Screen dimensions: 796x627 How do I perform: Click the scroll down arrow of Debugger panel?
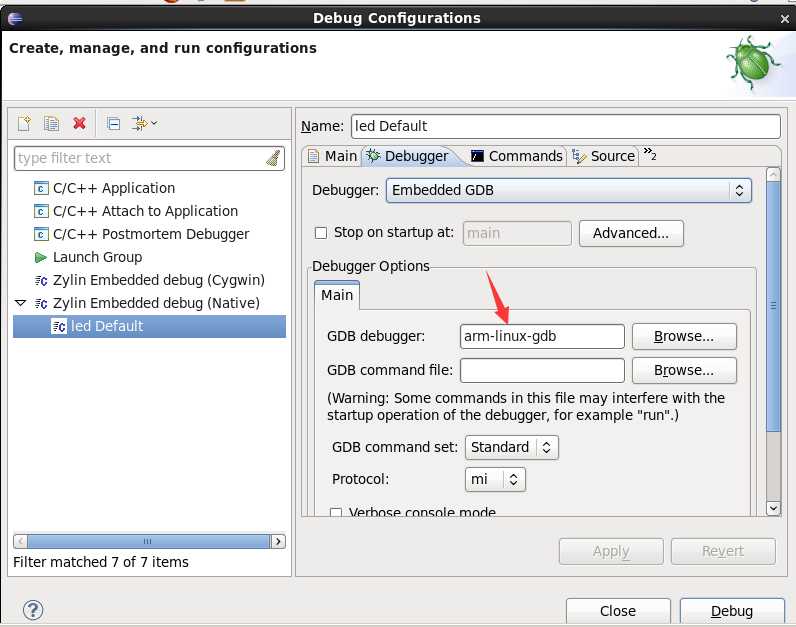773,508
